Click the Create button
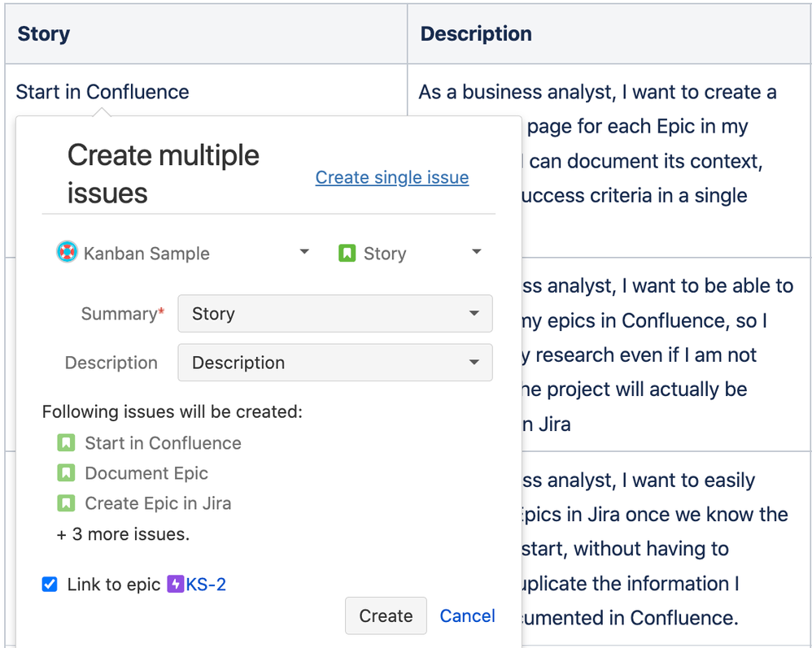The width and height of the screenshot is (812, 648). coord(386,616)
